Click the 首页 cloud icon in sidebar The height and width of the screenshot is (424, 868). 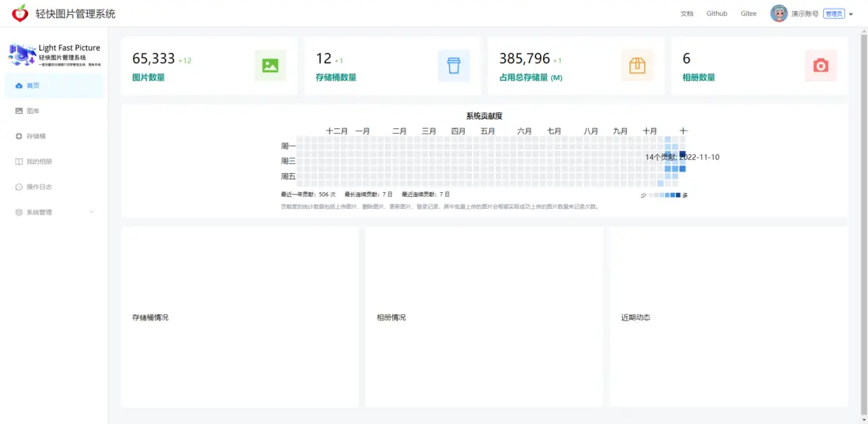tap(19, 86)
